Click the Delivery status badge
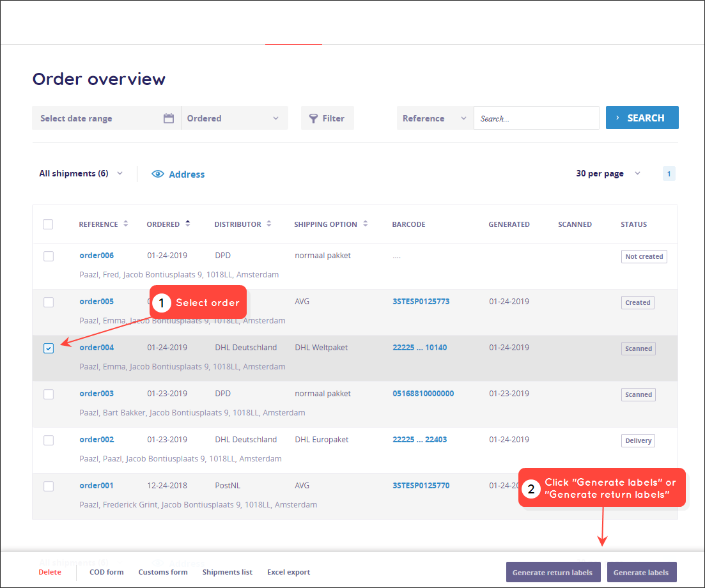705x588 pixels. [x=638, y=440]
